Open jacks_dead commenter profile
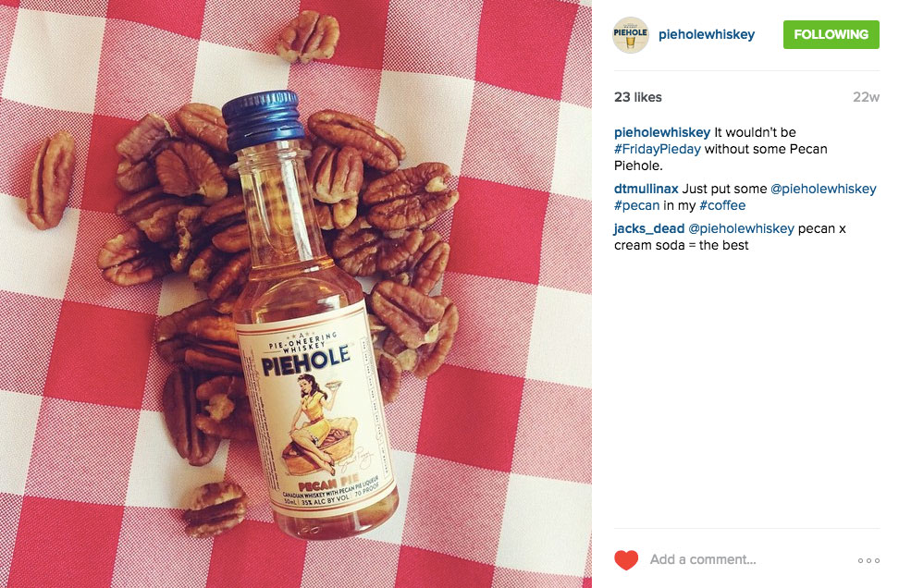Screen dimensions: 899x588 click(x=649, y=228)
